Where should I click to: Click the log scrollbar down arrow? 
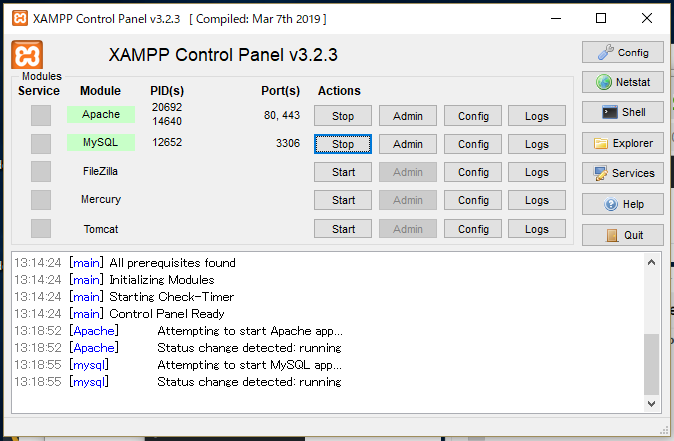click(x=652, y=403)
